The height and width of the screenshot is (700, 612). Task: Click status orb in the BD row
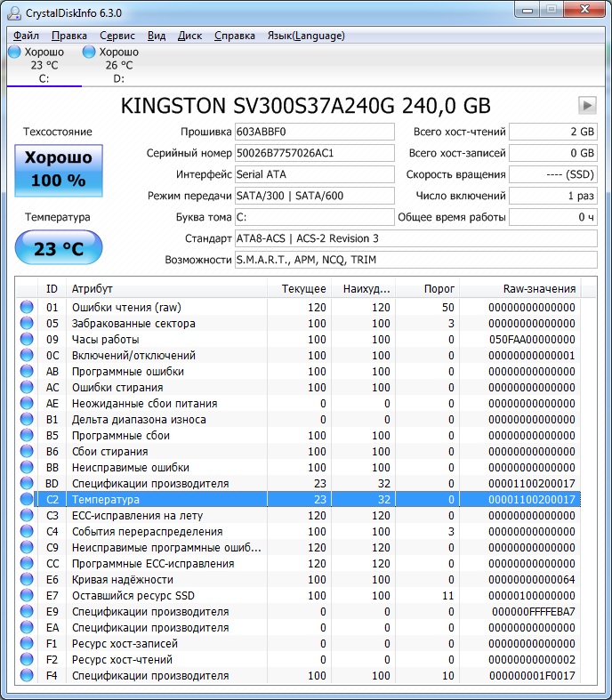click(x=27, y=483)
